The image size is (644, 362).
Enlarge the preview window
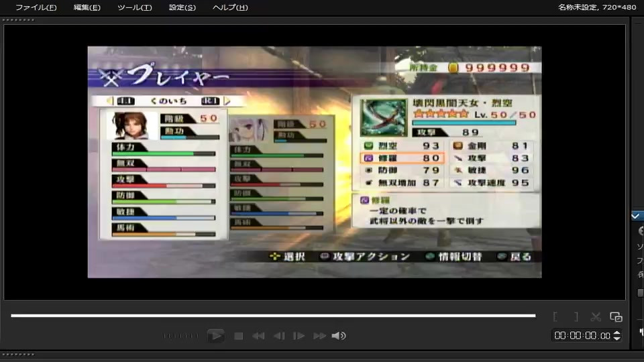pos(616,316)
